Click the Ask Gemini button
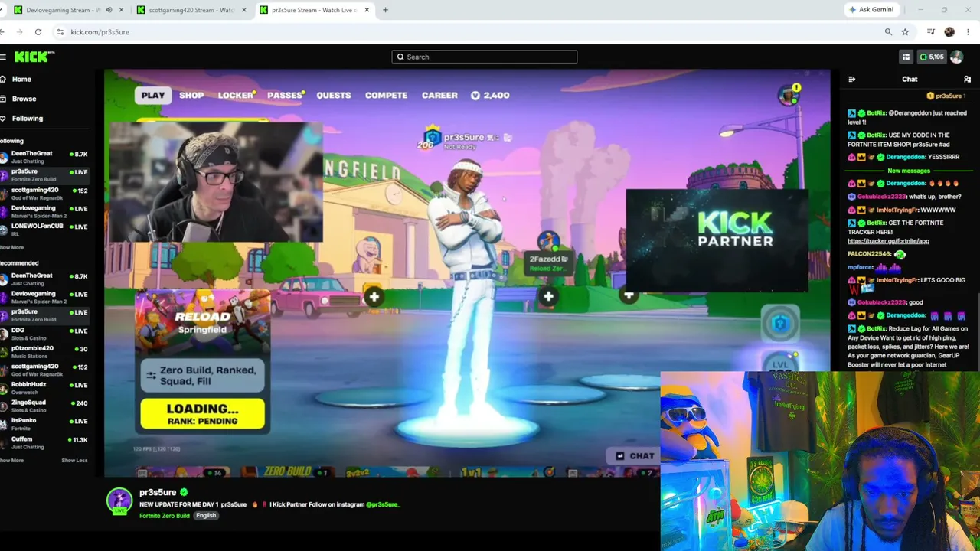This screenshot has height=551, width=980. pyautogui.click(x=871, y=10)
